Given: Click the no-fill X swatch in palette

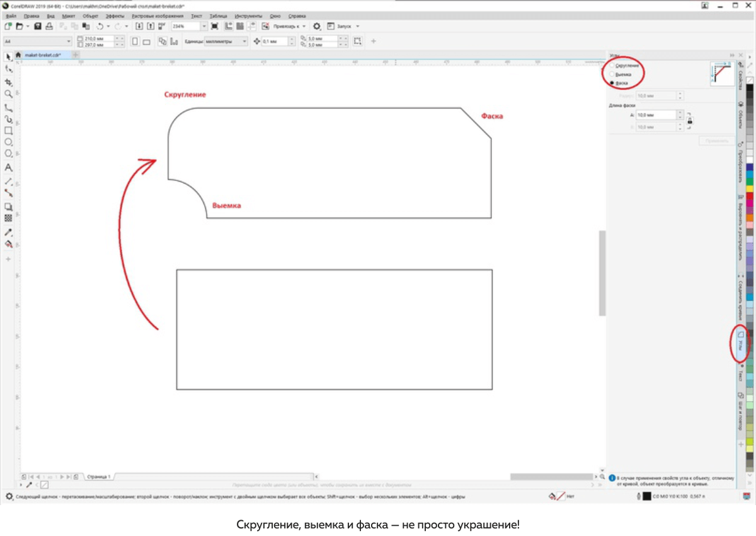Looking at the screenshot, I should coord(750,79).
